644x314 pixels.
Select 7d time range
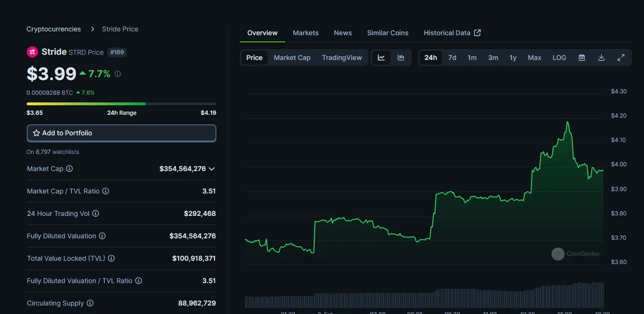click(452, 58)
